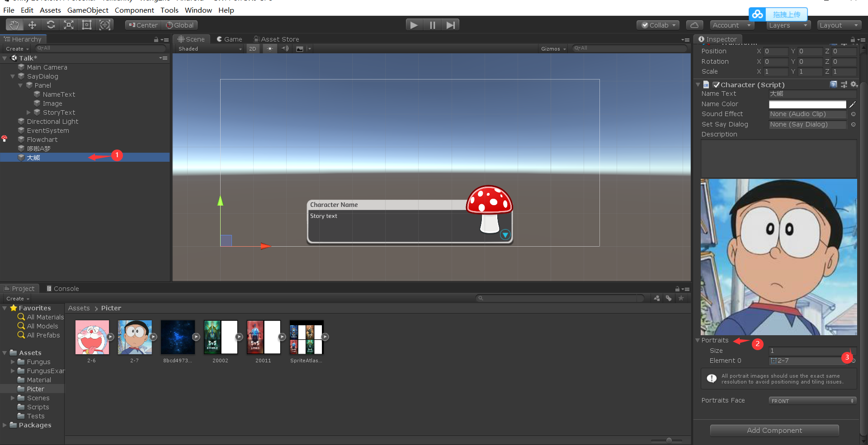Switch to the Game tab
Image resolution: width=868 pixels, height=445 pixels.
pos(229,39)
